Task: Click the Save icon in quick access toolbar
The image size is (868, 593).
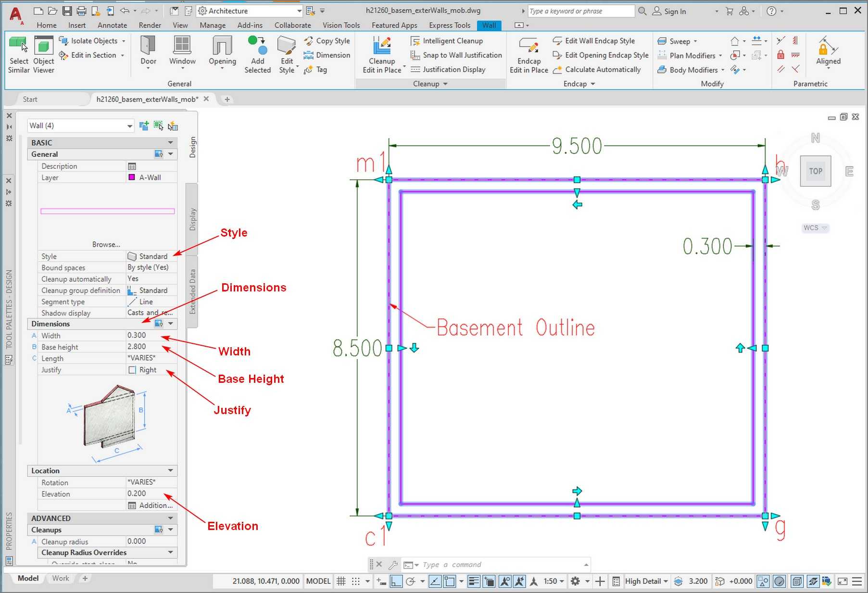Action: (x=67, y=11)
